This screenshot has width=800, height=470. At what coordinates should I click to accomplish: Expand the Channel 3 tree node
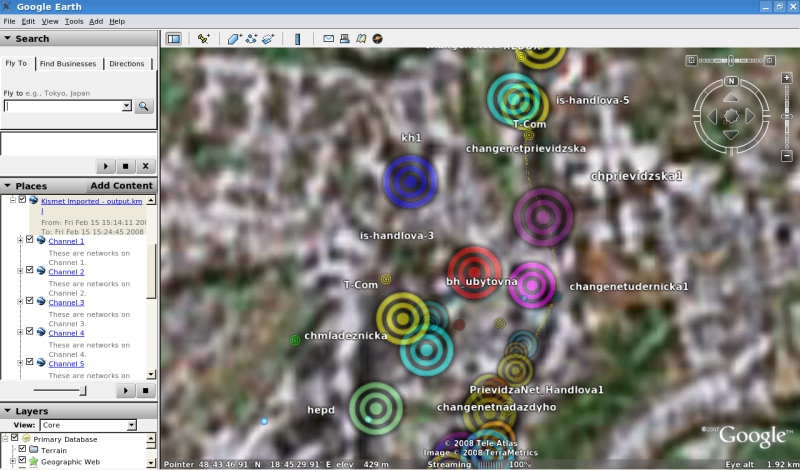point(20,302)
